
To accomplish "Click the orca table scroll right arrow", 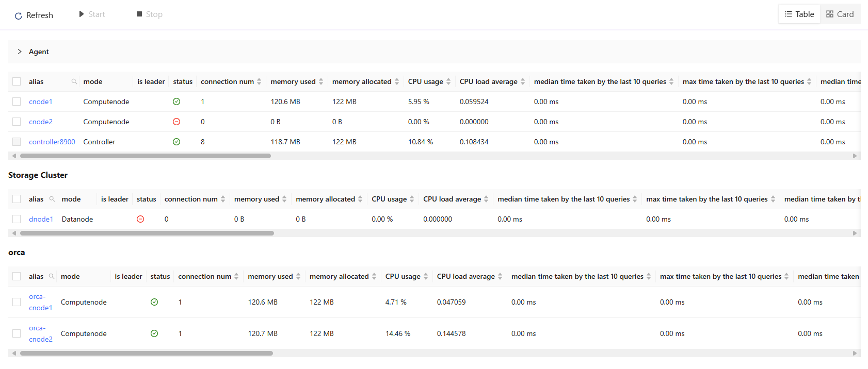I will (855, 354).
